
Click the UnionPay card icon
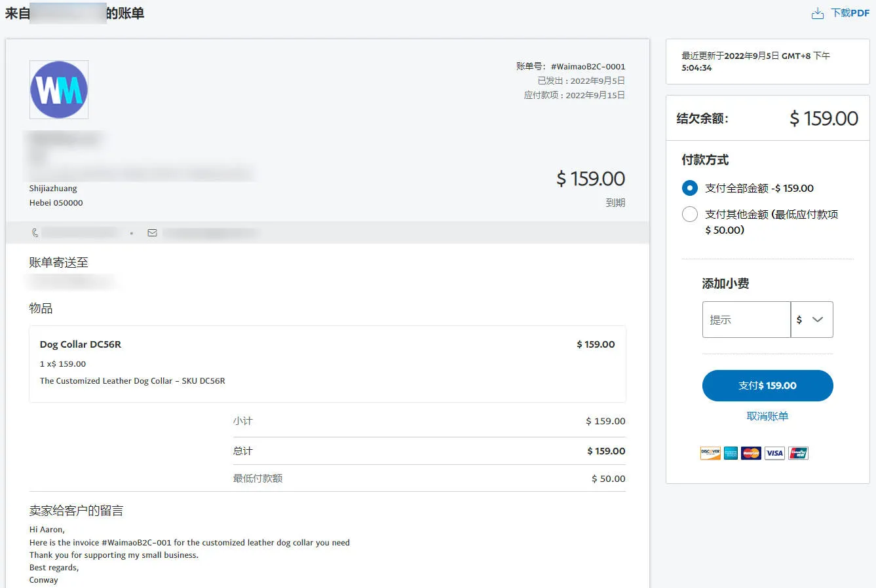(798, 453)
